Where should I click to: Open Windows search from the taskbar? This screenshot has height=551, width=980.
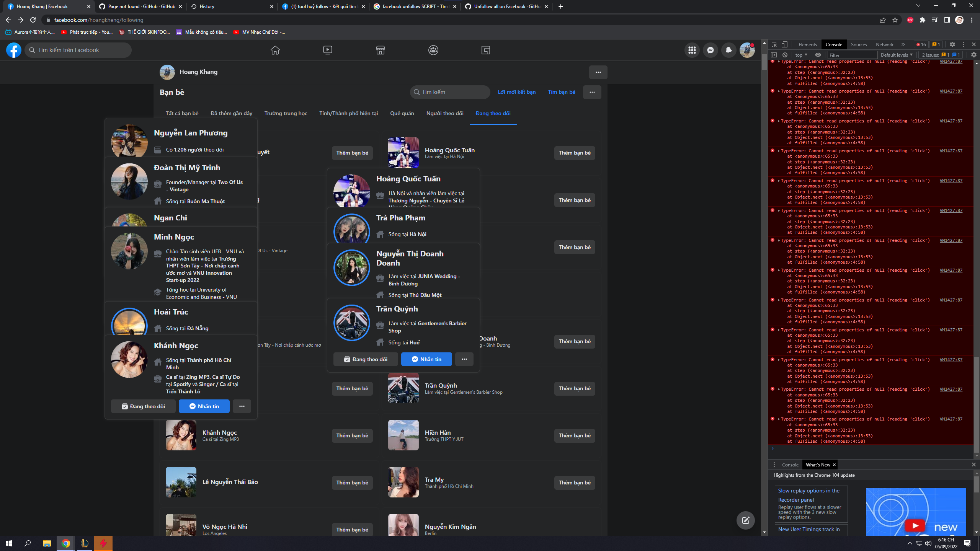[28, 543]
